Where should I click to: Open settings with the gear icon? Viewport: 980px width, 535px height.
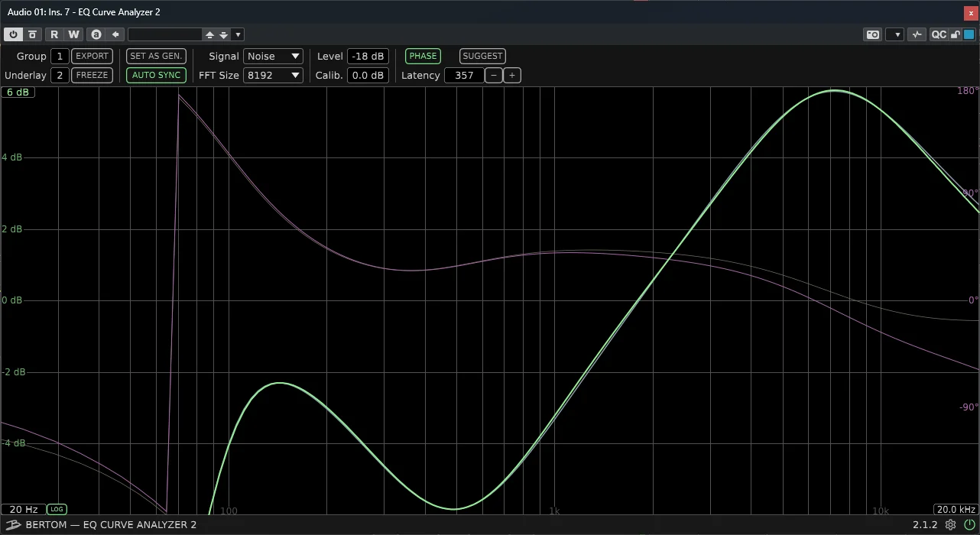click(950, 525)
